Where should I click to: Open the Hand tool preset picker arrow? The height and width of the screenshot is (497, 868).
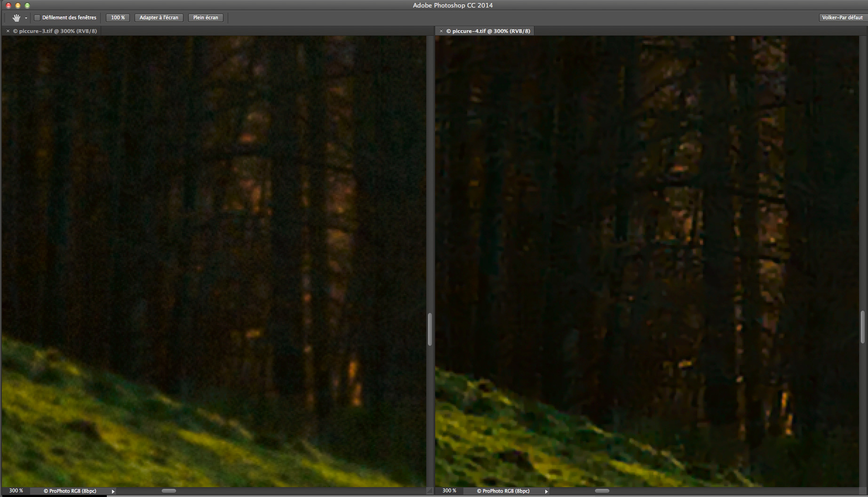[x=26, y=18]
